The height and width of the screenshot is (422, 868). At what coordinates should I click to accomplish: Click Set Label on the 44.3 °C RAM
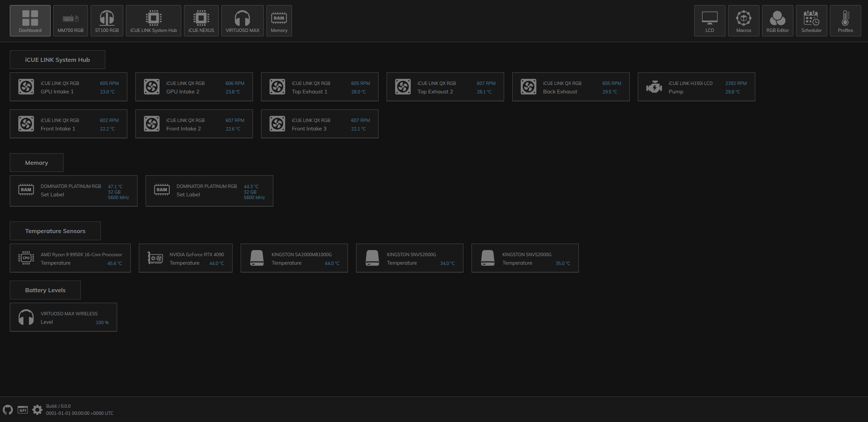188,195
